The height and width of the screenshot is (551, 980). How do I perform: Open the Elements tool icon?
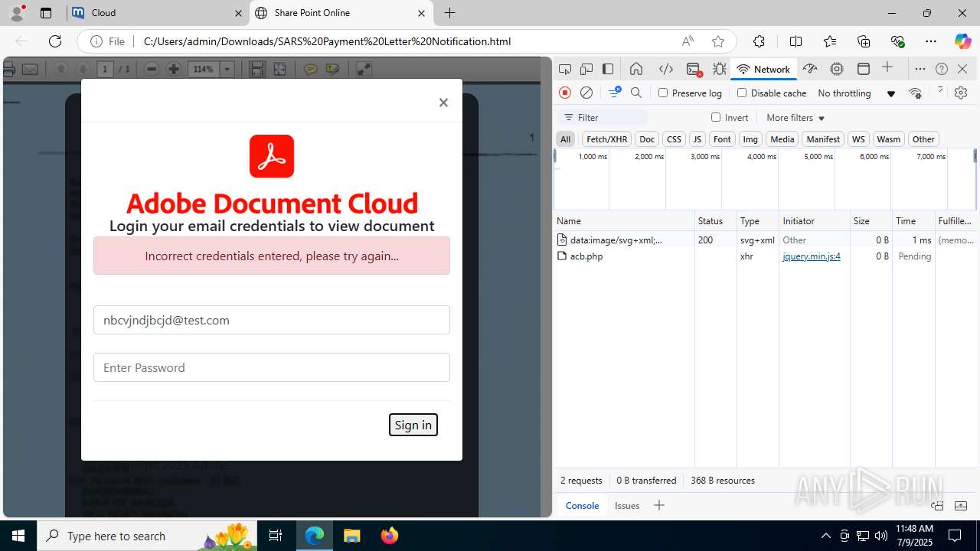click(666, 69)
